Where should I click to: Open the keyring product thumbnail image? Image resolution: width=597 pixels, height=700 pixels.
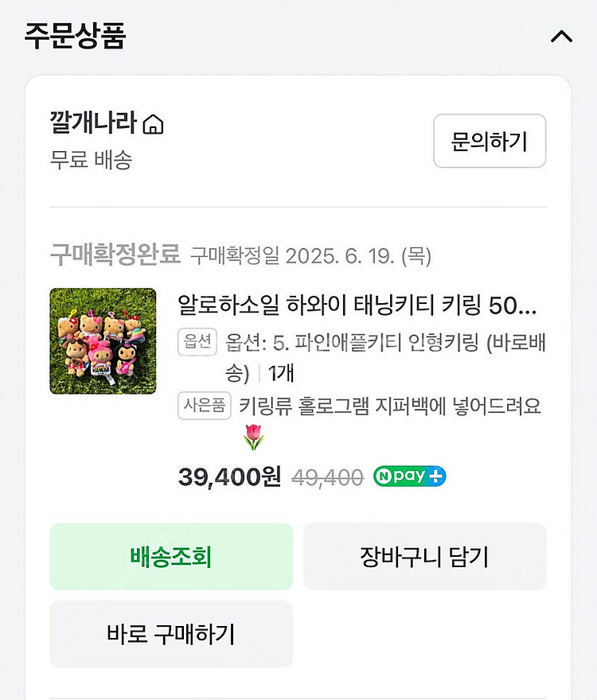pyautogui.click(x=103, y=341)
